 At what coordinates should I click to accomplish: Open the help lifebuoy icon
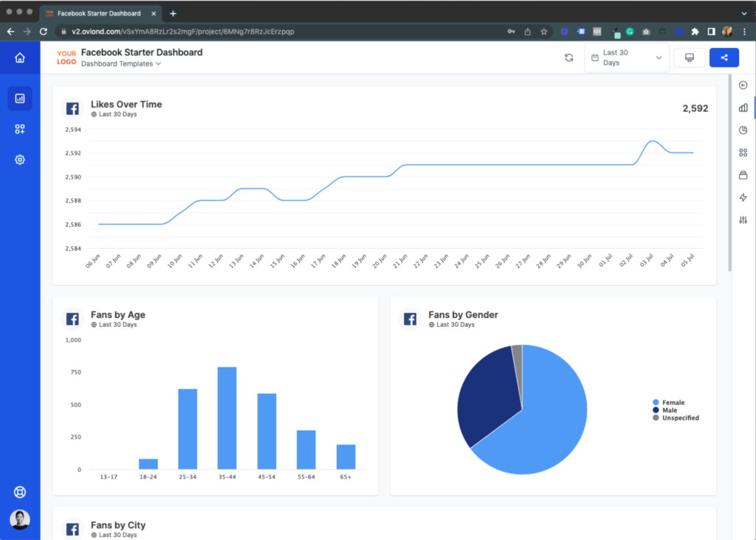(x=20, y=492)
